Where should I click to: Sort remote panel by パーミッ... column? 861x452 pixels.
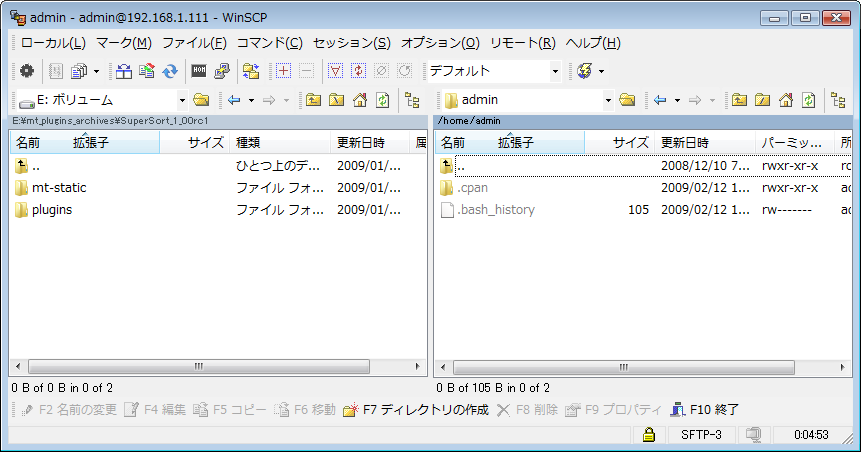tap(795, 143)
